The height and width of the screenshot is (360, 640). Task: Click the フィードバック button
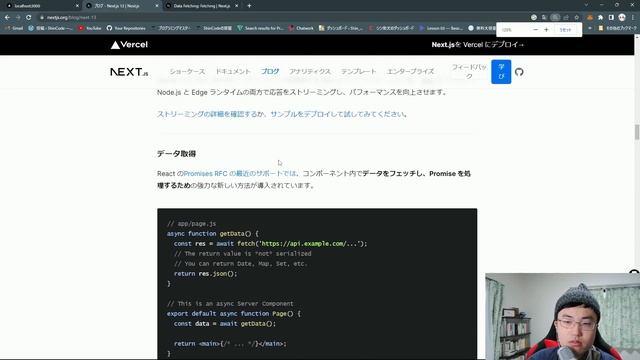(x=469, y=71)
